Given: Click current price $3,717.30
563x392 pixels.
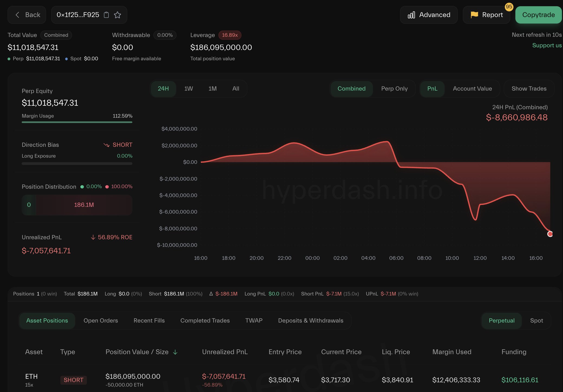Looking at the screenshot, I should [x=335, y=380].
